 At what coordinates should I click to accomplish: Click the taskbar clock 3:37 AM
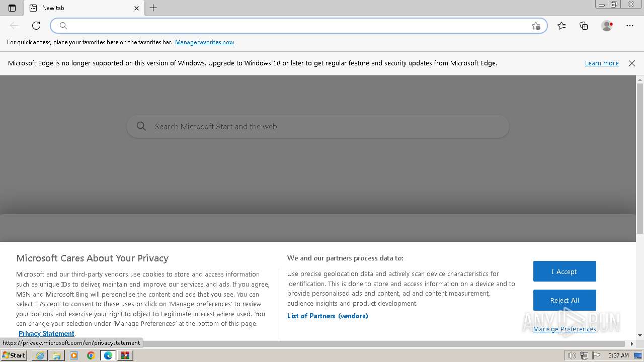point(618,355)
